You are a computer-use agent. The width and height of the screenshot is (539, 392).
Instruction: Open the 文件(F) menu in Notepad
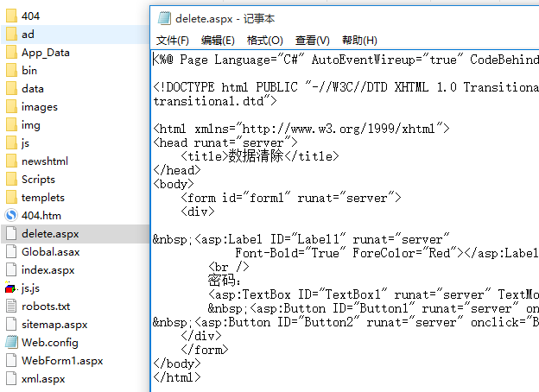pyautogui.click(x=172, y=41)
